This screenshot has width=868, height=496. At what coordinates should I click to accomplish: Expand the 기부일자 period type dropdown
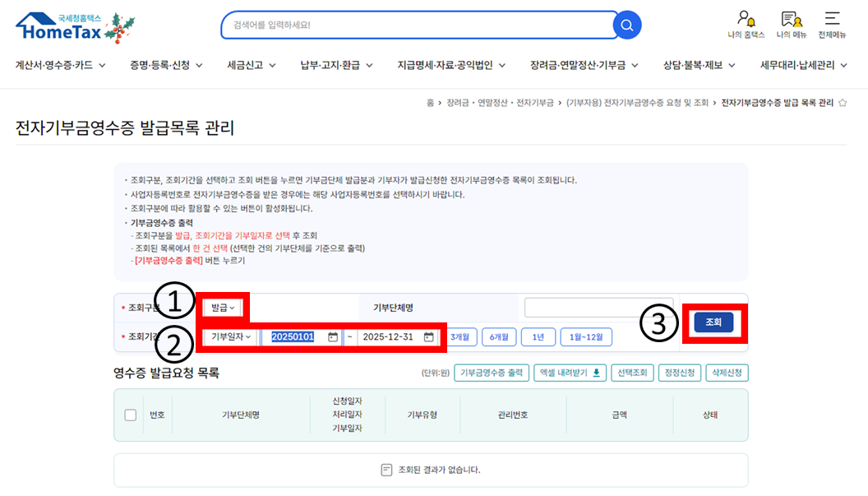(x=231, y=336)
